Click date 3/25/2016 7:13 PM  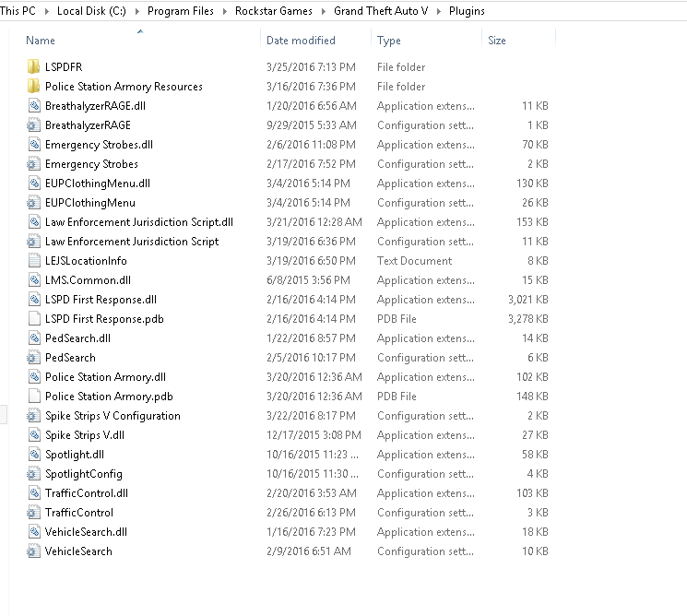coord(311,67)
